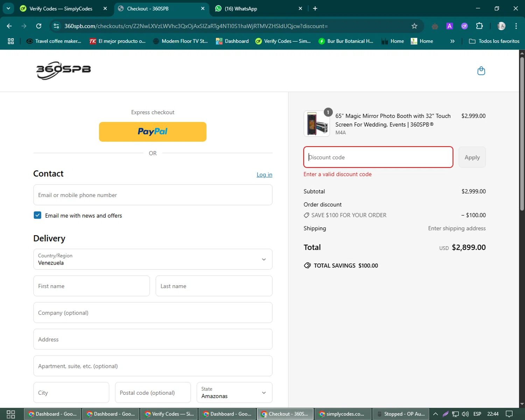
Task: Click the browser address bar URL
Action: [196, 26]
